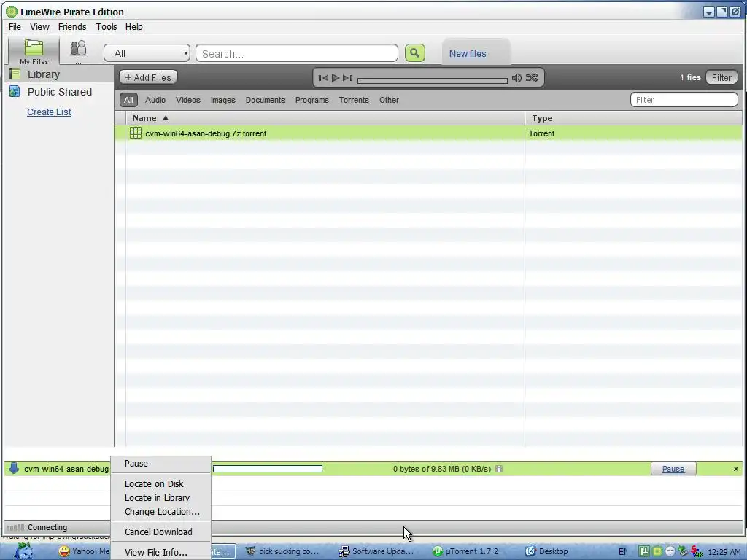The width and height of the screenshot is (747, 560).
Task: Open the Help menu
Action: coord(134,27)
